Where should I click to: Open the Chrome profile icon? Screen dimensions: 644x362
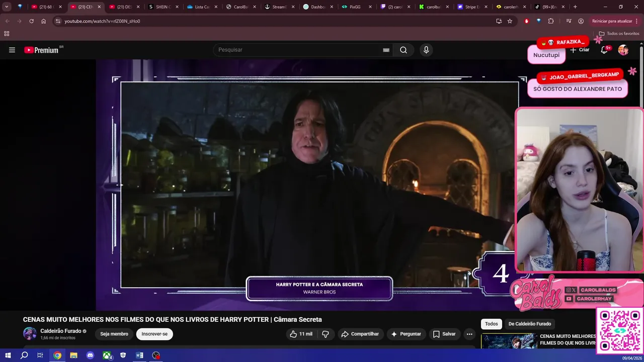click(x=581, y=21)
